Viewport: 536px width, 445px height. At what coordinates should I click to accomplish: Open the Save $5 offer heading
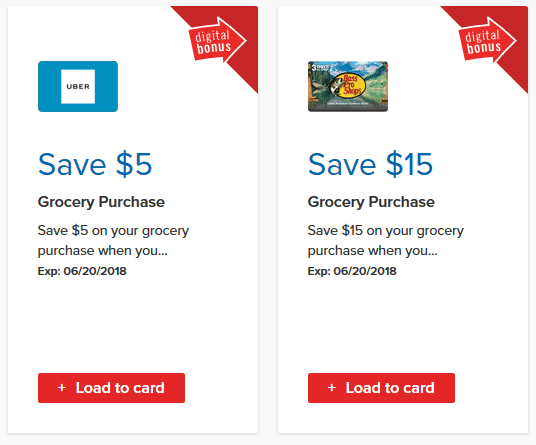[95, 164]
